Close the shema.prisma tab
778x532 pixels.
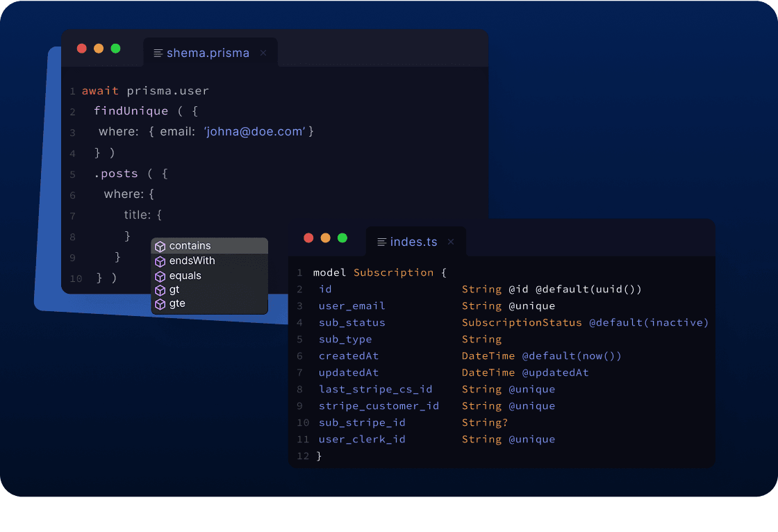click(263, 52)
